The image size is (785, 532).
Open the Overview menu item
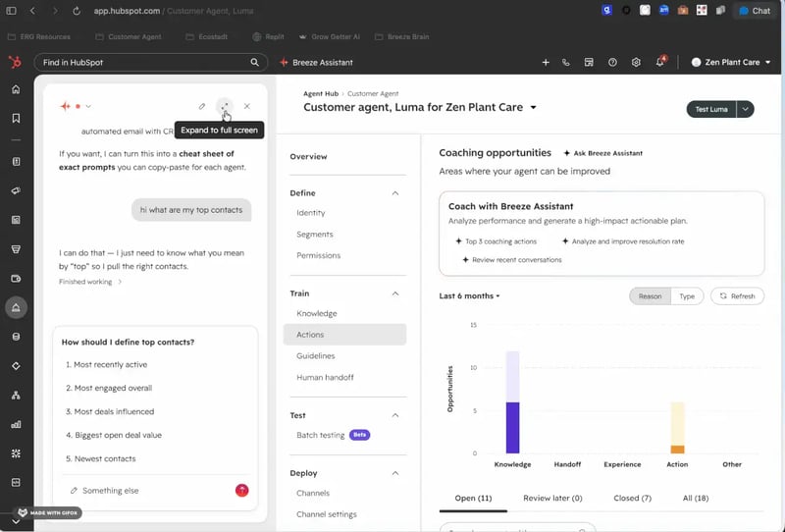pyautogui.click(x=308, y=156)
